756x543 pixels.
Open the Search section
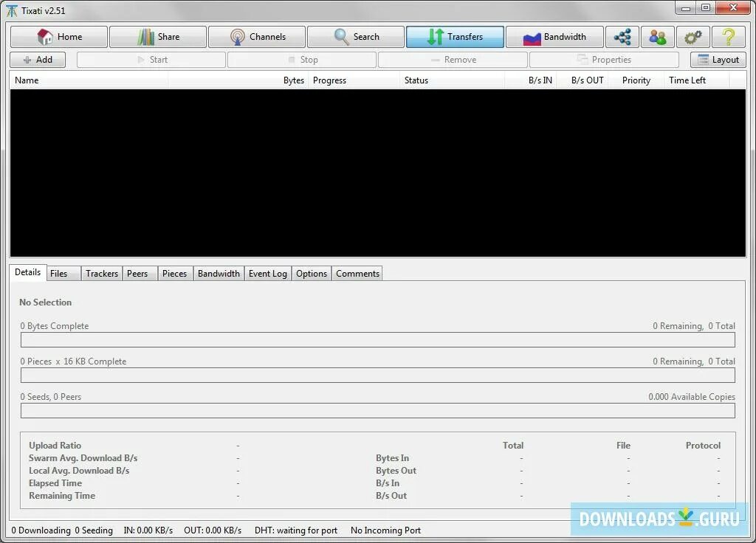tap(356, 37)
